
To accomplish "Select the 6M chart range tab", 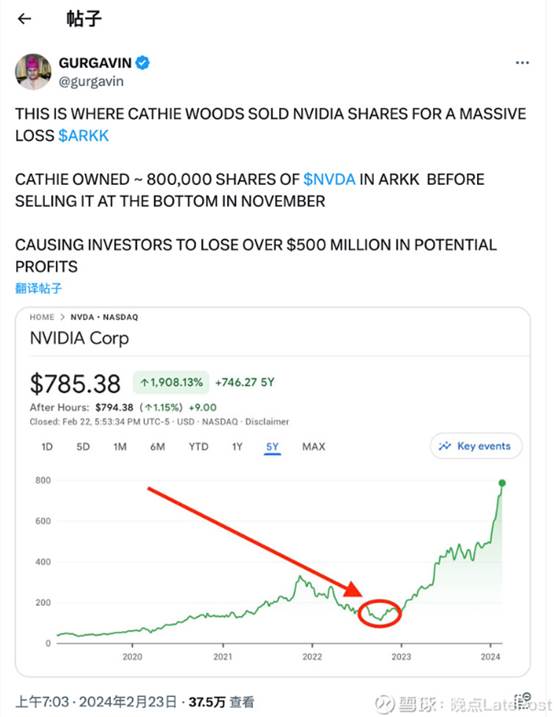I will (158, 446).
